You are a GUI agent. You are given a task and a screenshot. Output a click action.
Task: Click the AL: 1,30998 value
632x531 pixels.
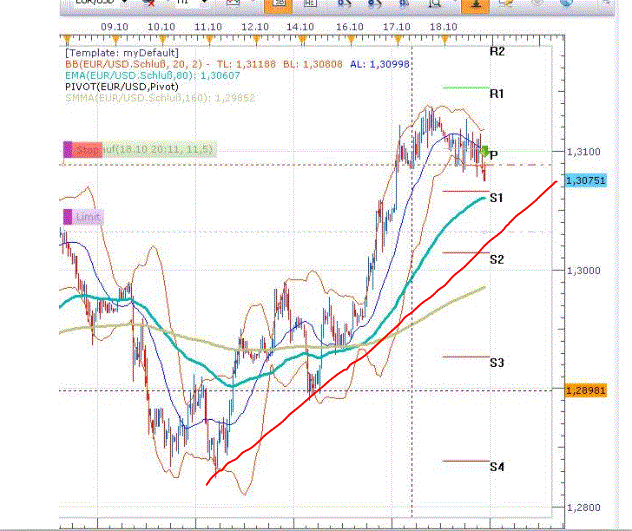tap(380, 64)
